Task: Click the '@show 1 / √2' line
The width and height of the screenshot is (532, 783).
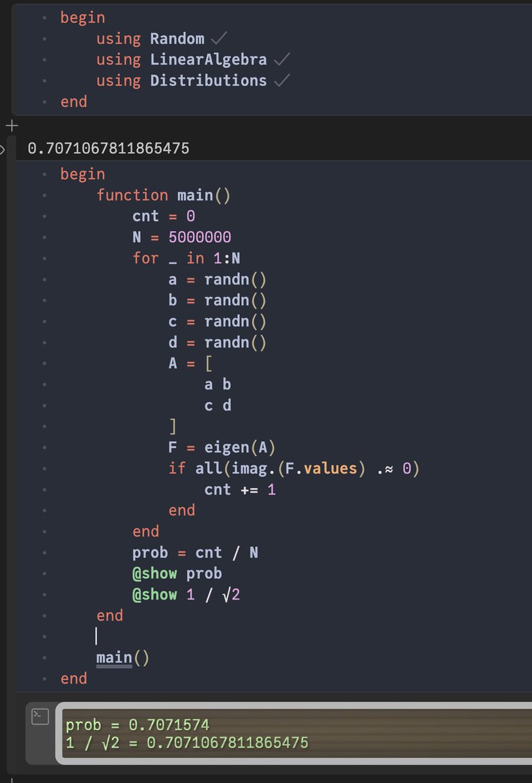Action: pyautogui.click(x=186, y=594)
